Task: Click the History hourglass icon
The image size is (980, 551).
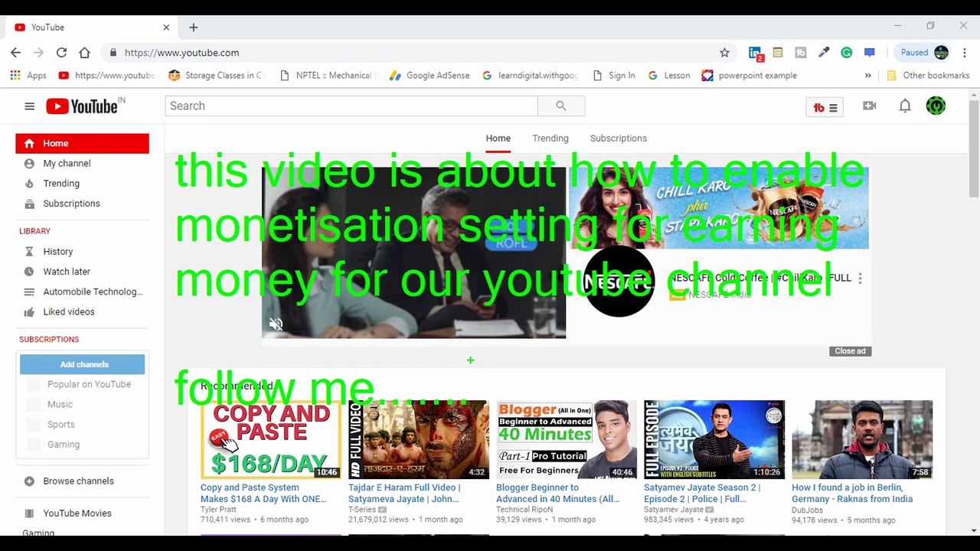Action: coord(29,252)
